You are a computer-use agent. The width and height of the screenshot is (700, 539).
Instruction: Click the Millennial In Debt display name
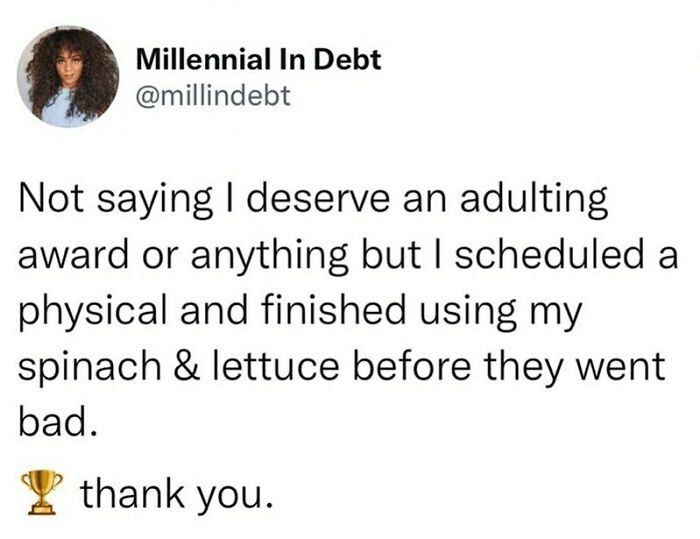(258, 59)
